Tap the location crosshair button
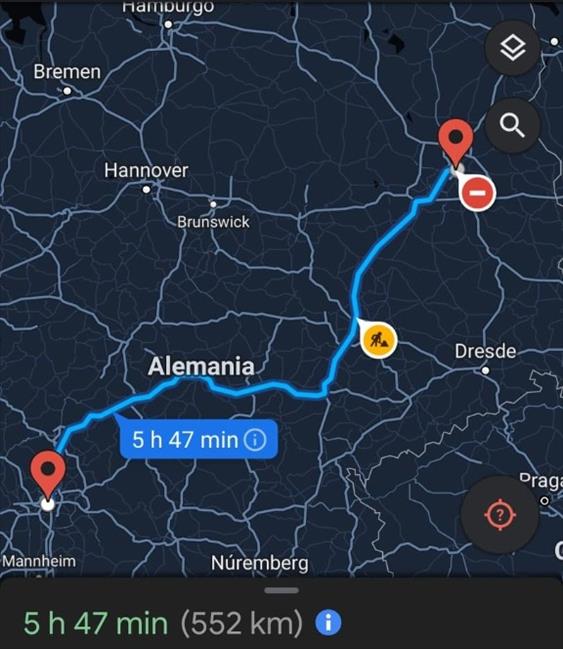 click(500, 514)
